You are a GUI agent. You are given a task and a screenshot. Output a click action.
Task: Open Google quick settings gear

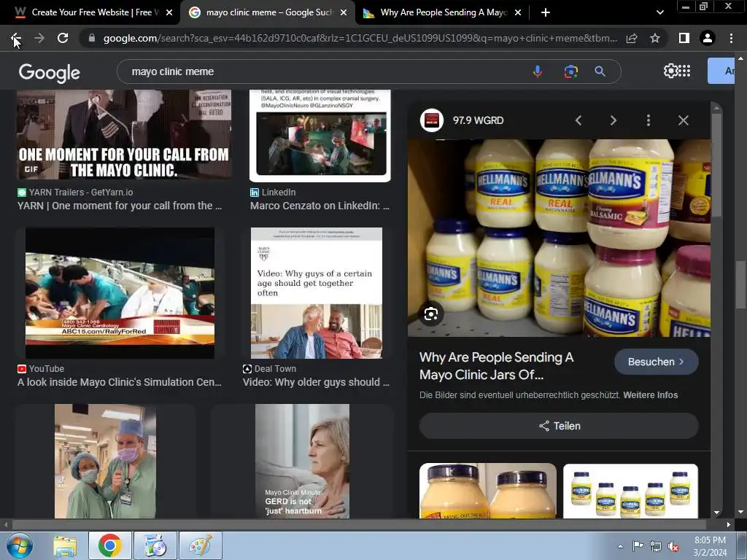(670, 71)
